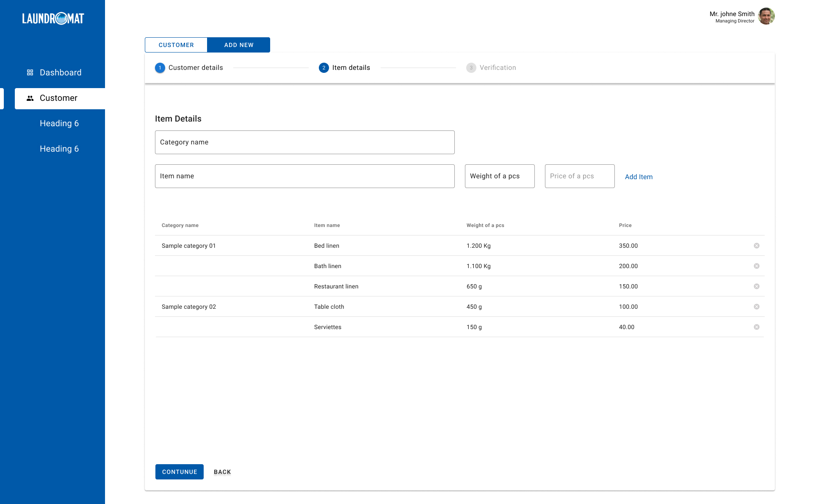Switch to the CUSTOMER tab
813x504 pixels.
click(x=176, y=45)
